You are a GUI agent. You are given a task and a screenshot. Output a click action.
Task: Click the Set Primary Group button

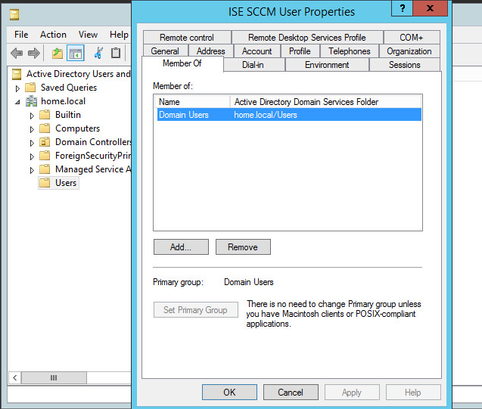196,310
